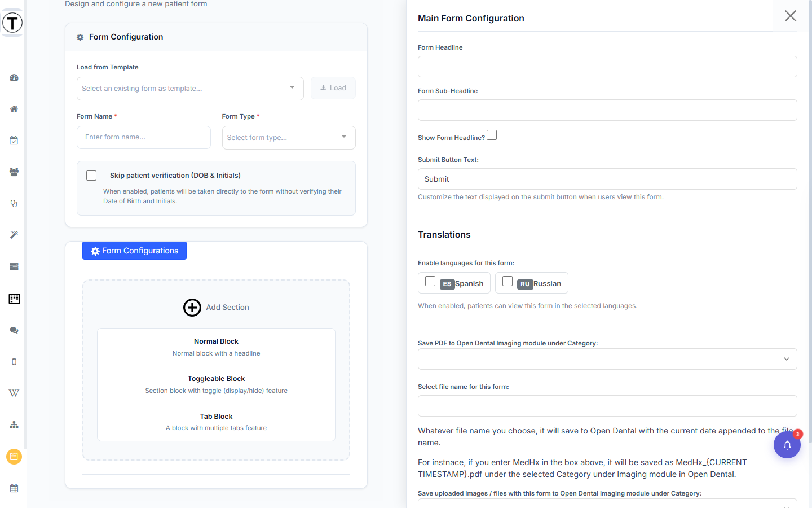
Task: Open the forms table icon in sidebar
Action: 14,299
